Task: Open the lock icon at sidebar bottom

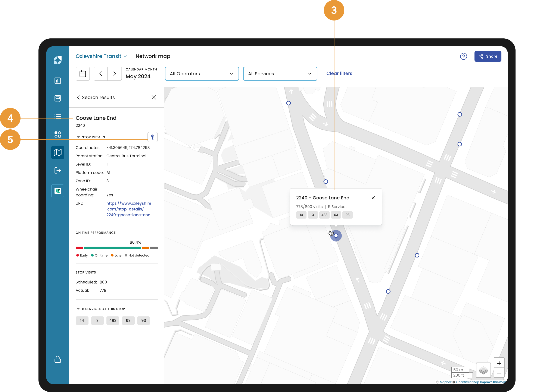Action: coord(58,359)
